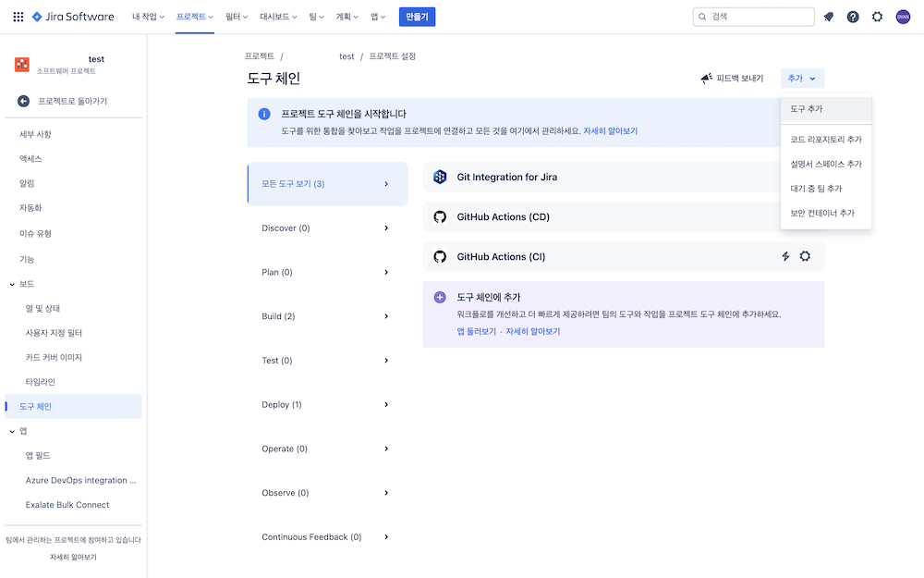This screenshot has height=578, width=924.
Task: Collapse the 보드 section in sidebar
Action: [x=12, y=284]
